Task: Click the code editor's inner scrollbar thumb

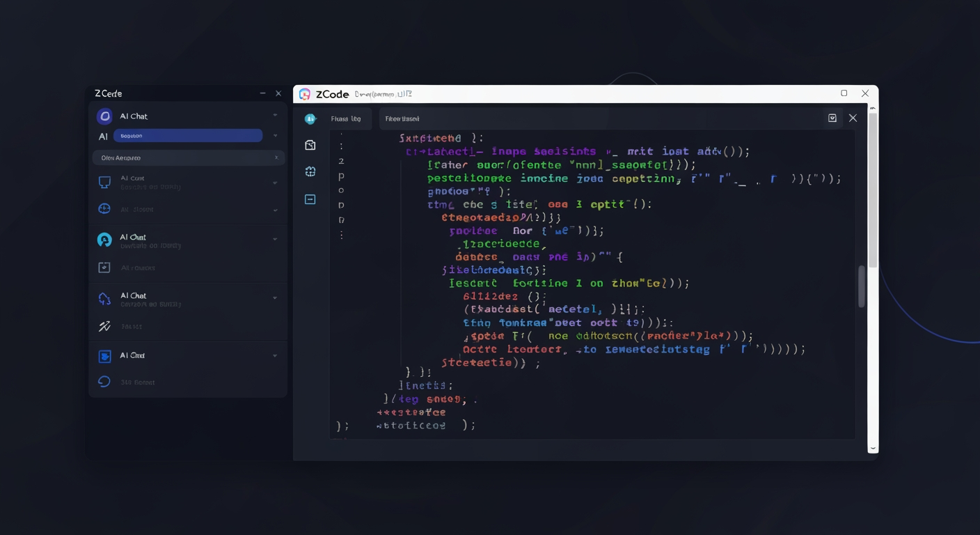Action: click(862, 286)
